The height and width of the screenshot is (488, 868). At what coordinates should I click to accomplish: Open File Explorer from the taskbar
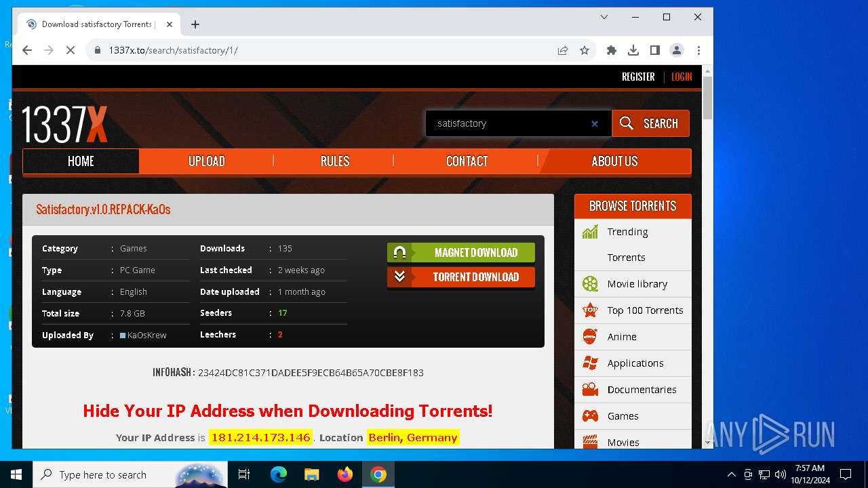(312, 474)
